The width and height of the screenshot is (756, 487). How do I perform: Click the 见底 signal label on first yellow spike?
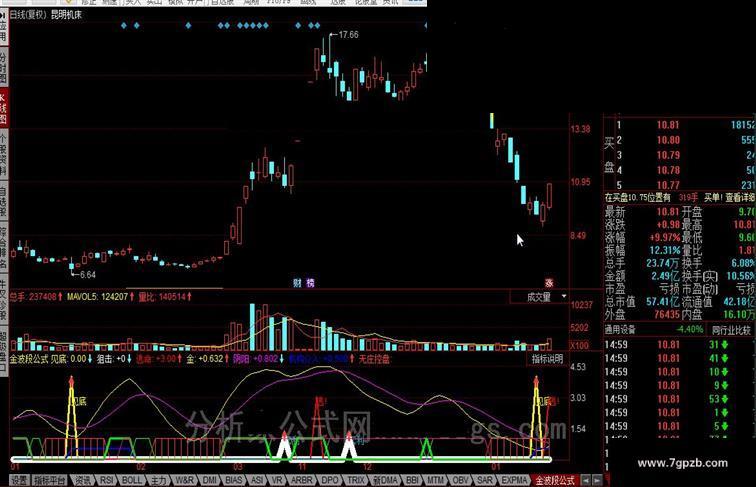(x=79, y=401)
